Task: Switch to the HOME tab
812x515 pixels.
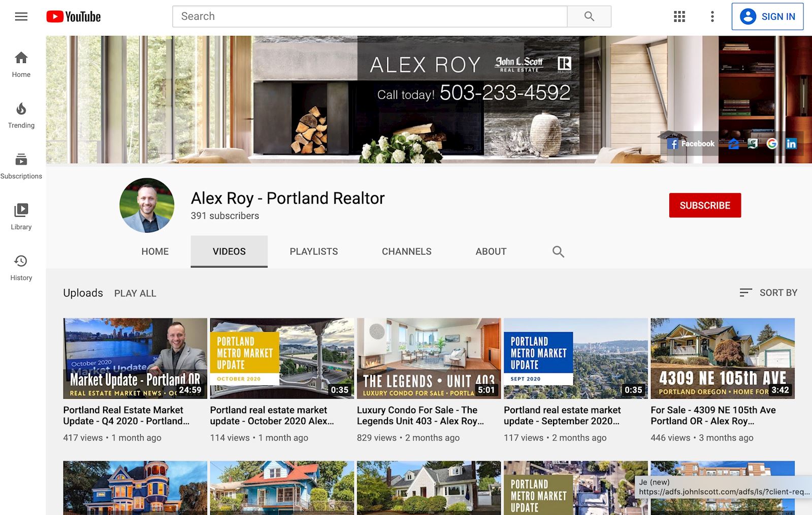Action: [x=155, y=251]
